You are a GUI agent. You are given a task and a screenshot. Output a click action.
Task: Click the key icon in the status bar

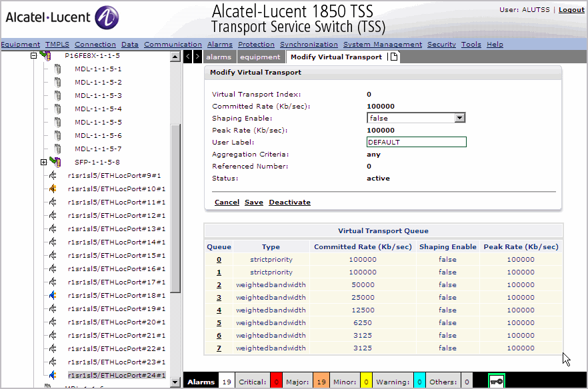pyautogui.click(x=497, y=382)
